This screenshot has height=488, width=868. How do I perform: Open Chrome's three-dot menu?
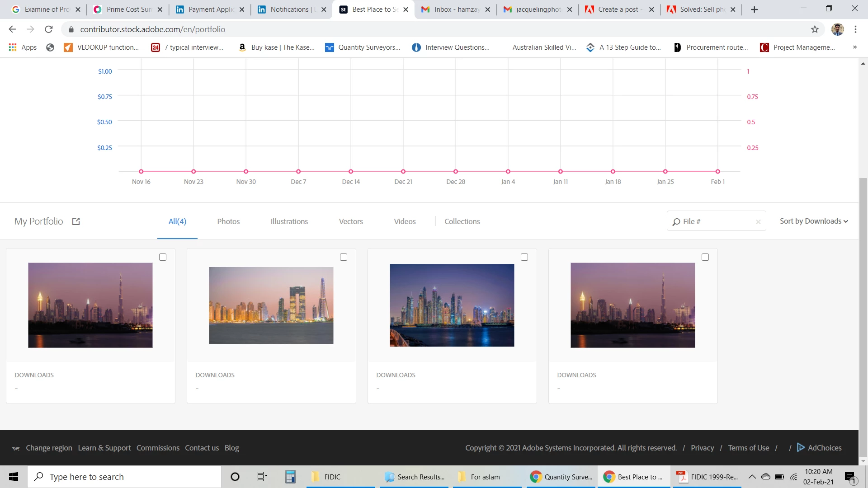(x=855, y=29)
